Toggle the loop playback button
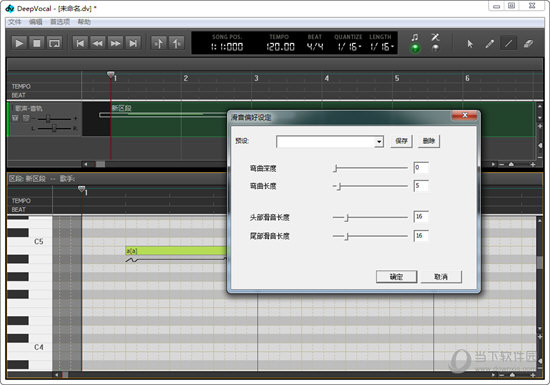Viewport: 550px width, 385px height. click(x=54, y=43)
